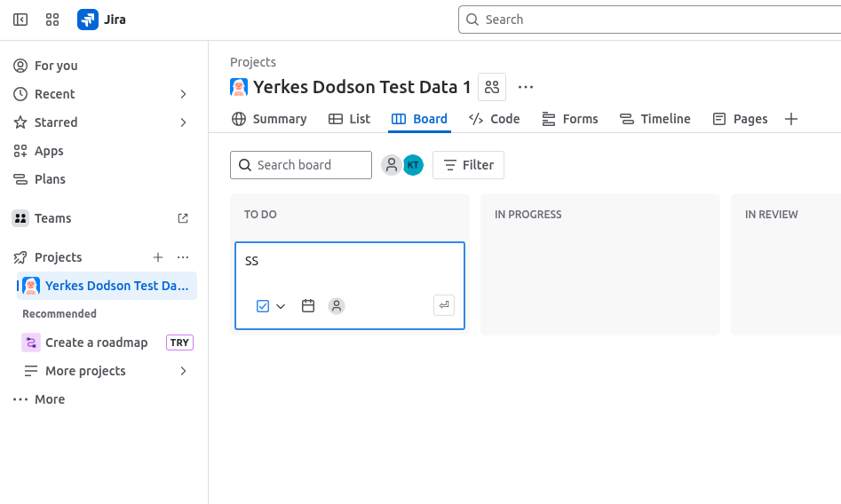Expand the Starred section chevron
The image size is (841, 504).
(x=183, y=122)
